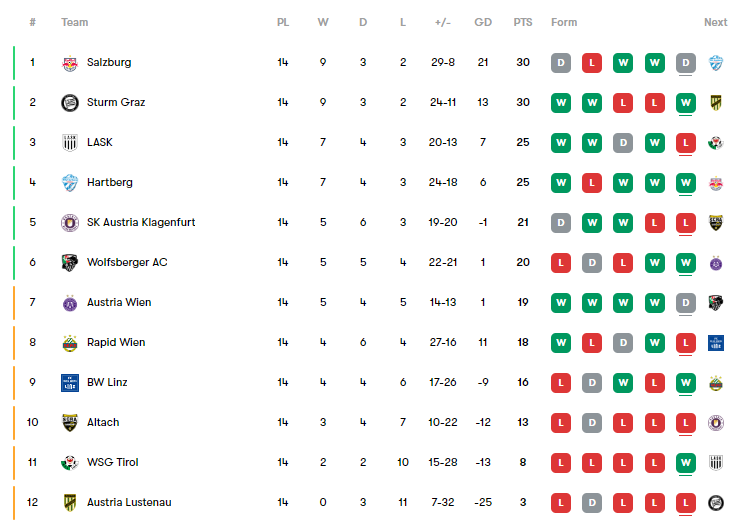
Task: Open the SK Austria Klagenfurt team link
Action: 141,222
